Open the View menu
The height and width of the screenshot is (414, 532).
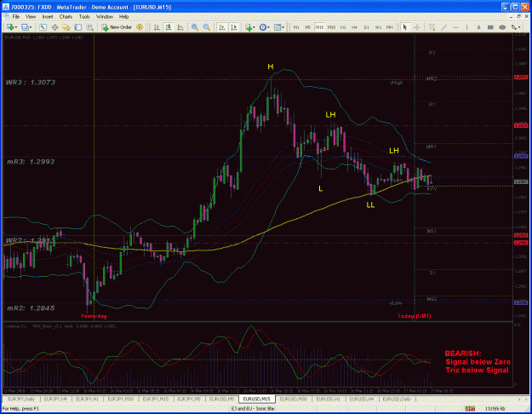[x=31, y=16]
